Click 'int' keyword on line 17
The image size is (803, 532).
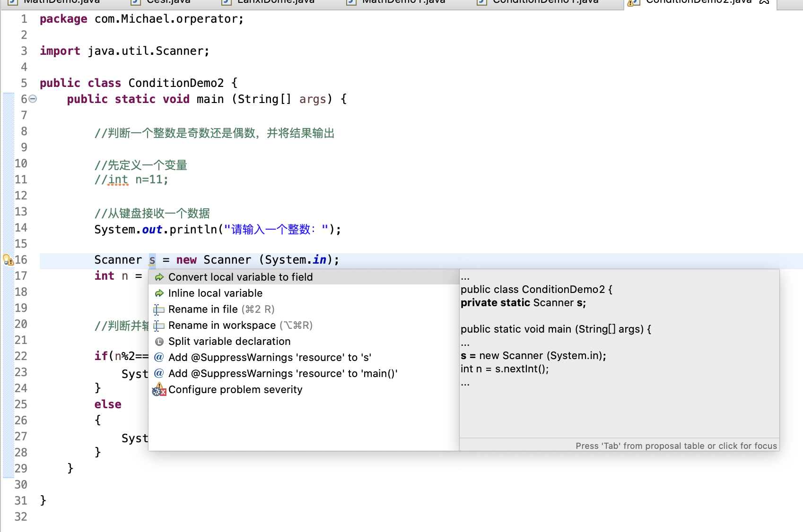point(105,276)
